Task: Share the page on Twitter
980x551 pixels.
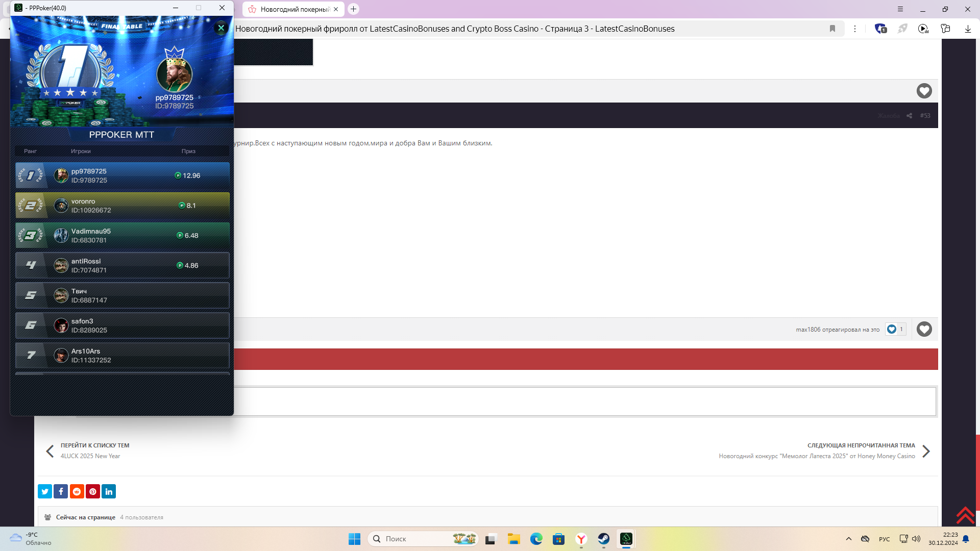Action: point(45,491)
